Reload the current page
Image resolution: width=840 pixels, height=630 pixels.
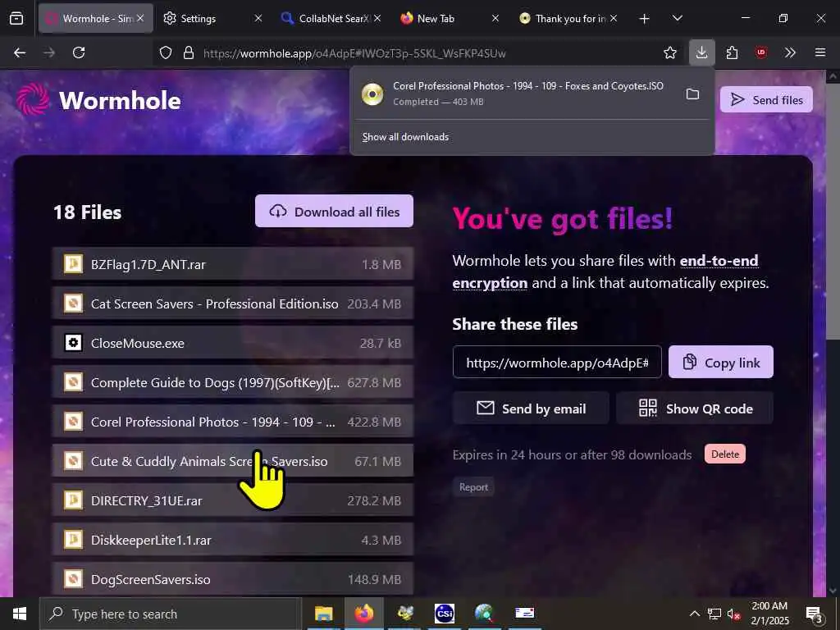pyautogui.click(x=79, y=52)
